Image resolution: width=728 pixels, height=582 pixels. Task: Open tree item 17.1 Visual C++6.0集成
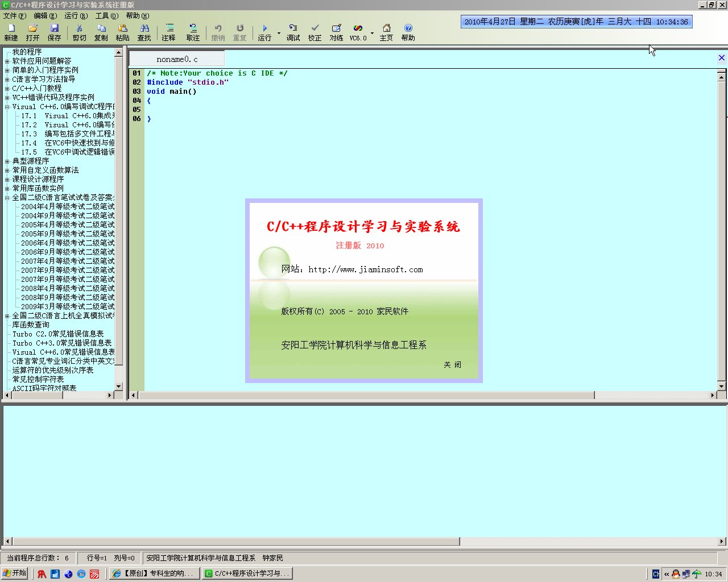tap(68, 115)
